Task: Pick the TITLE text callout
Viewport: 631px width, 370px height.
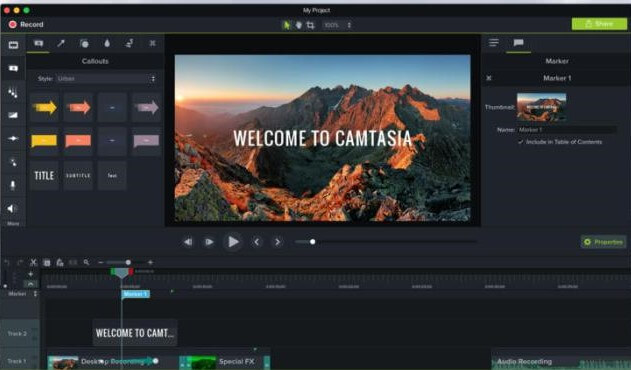Action: point(44,176)
